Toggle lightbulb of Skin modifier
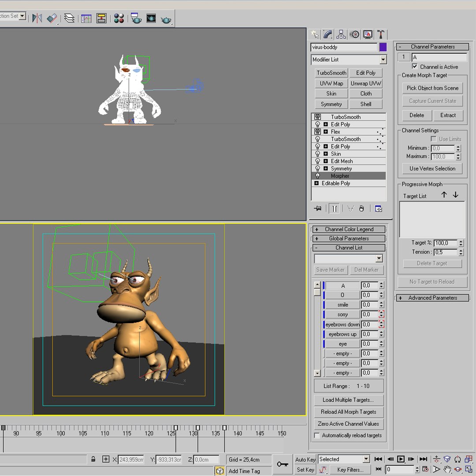Viewport: 476px width, 476px height. pyautogui.click(x=317, y=154)
